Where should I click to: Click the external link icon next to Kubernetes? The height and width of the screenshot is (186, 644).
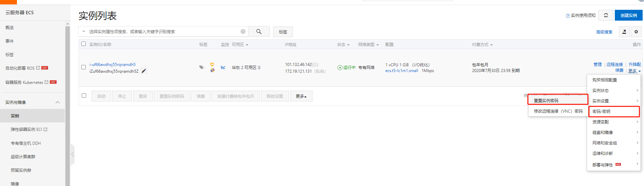[x=46, y=82]
